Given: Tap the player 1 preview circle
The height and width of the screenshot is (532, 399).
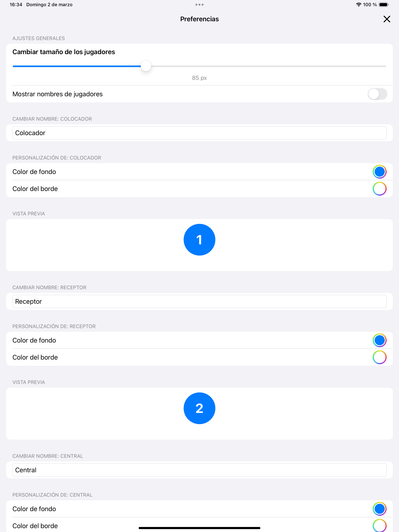Looking at the screenshot, I should pyautogui.click(x=199, y=240).
